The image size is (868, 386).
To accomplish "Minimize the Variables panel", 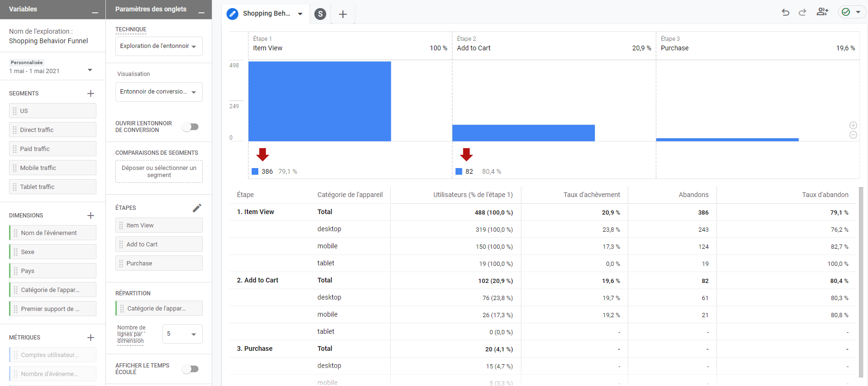I will (x=95, y=10).
